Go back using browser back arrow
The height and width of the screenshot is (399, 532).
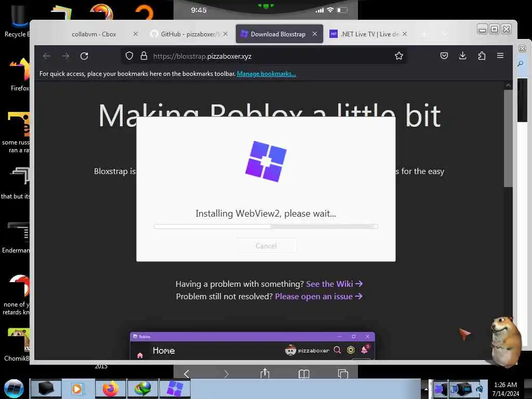click(47, 56)
